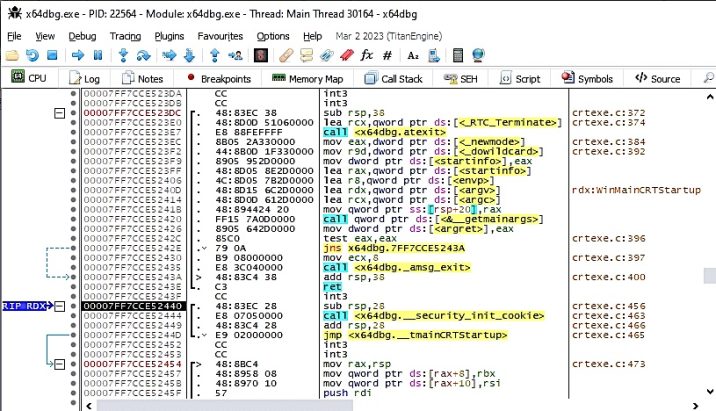Click the Variables hash icon

pos(387,55)
